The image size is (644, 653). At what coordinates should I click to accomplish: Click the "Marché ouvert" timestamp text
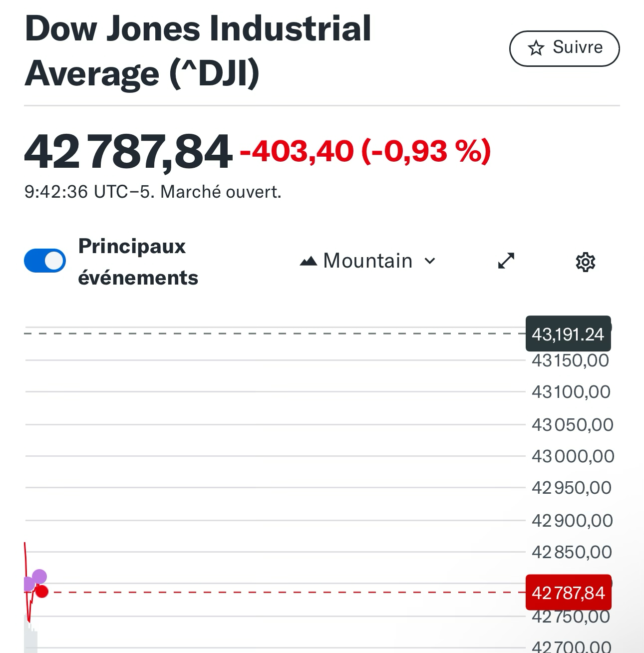(153, 192)
